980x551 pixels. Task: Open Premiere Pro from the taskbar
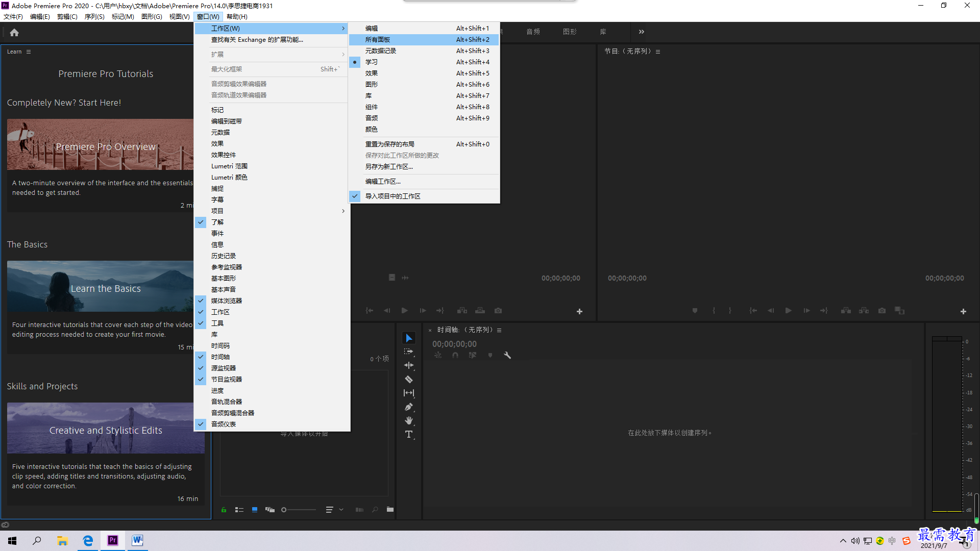[x=113, y=540]
